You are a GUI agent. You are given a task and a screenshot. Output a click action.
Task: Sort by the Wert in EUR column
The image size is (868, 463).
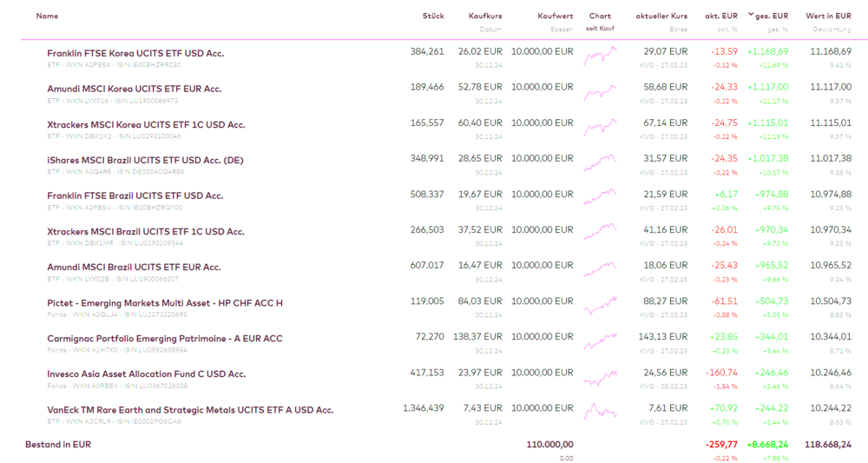[828, 16]
